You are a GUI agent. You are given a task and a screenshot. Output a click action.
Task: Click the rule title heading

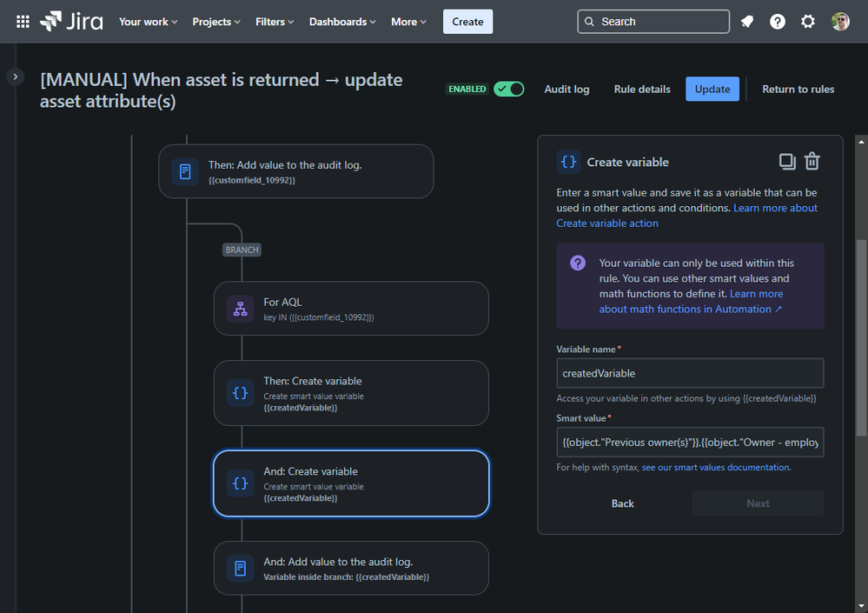pos(222,90)
